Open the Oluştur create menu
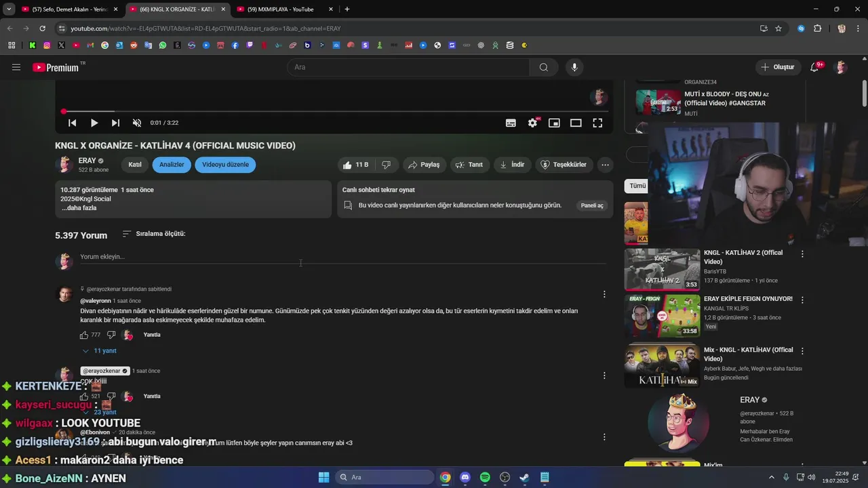 777,67
